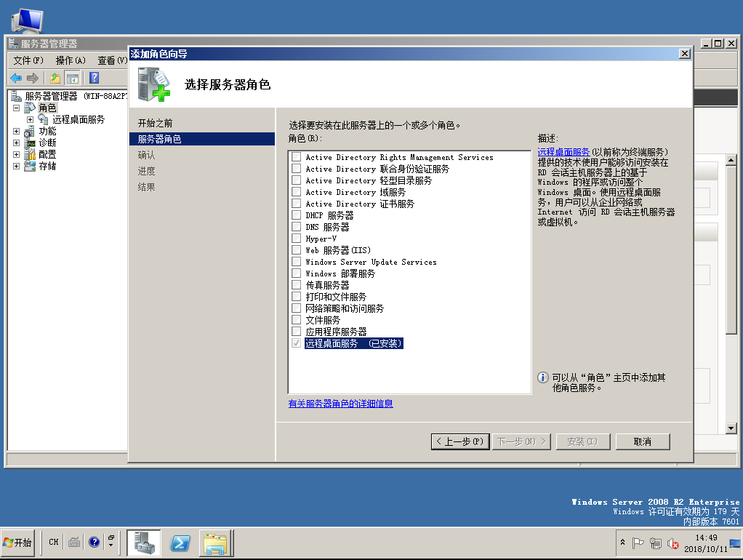743x560 pixels.
Task: Expand the 存储 tree node
Action: click(16, 166)
